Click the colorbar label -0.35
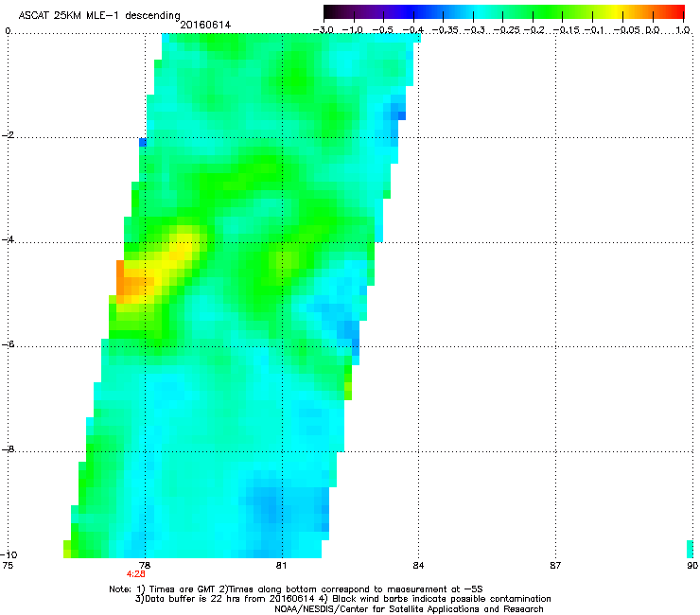This screenshot has height=615, width=700. point(445,30)
